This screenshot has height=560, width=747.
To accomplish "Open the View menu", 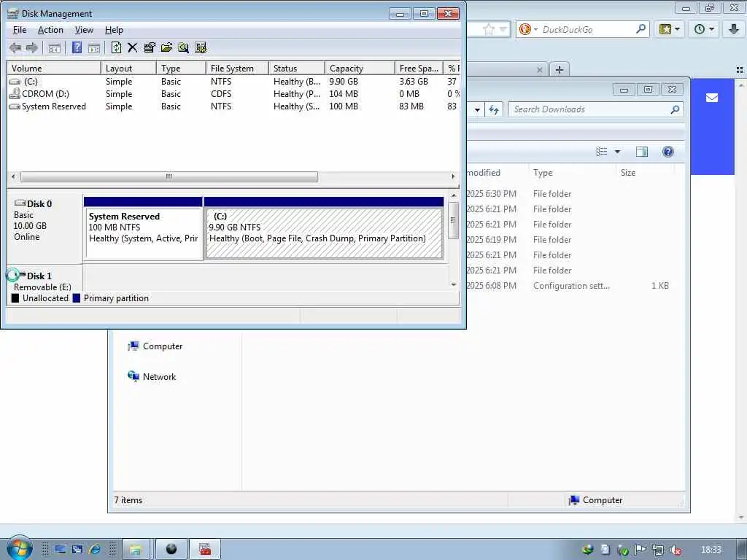I will tap(85, 30).
